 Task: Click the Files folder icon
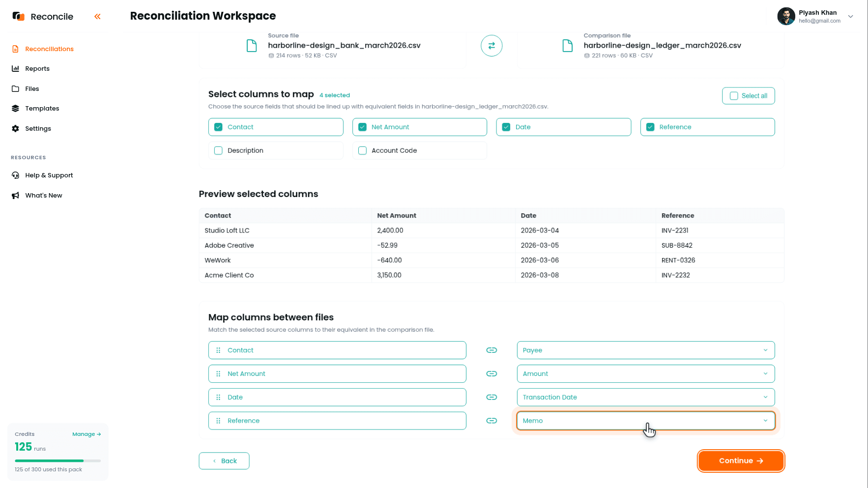15,88
